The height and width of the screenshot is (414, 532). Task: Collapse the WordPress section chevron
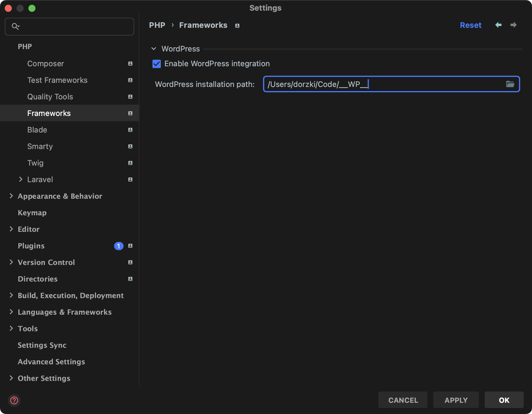(x=154, y=48)
